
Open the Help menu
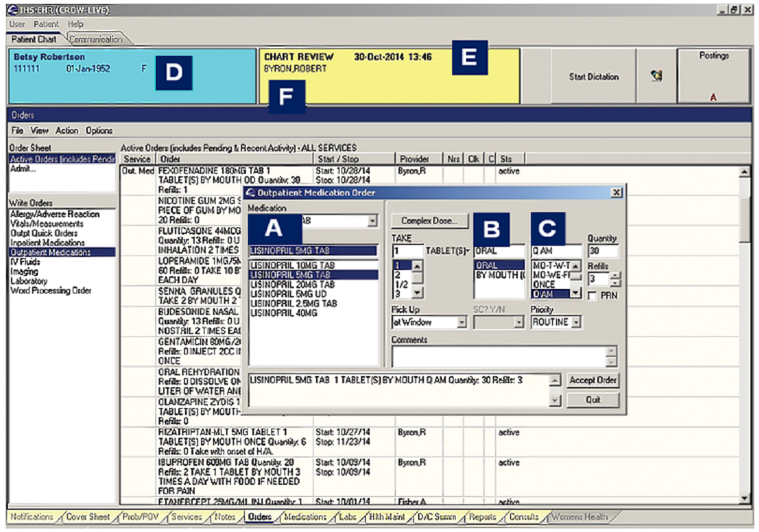click(75, 24)
